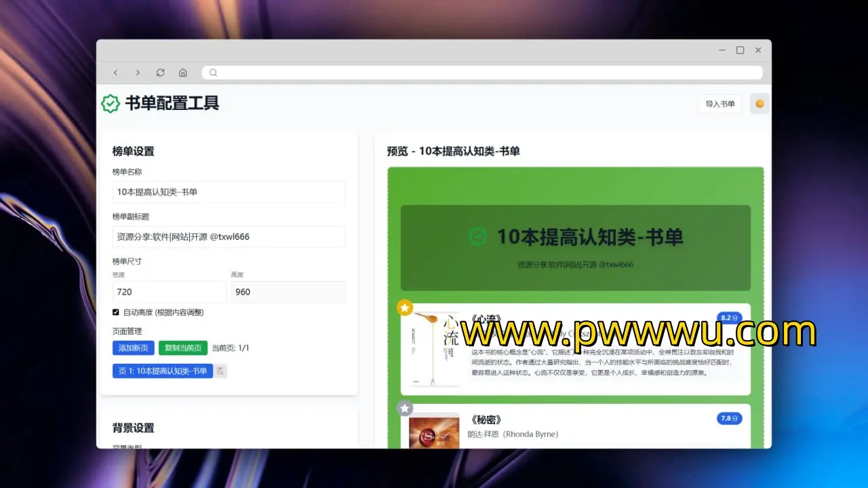868x488 pixels.
Task: Click the 榜单名称 text field
Action: 229,192
